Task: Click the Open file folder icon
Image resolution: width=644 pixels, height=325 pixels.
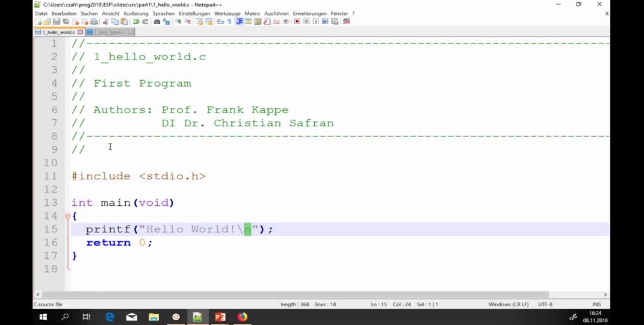Action: pyautogui.click(x=47, y=21)
